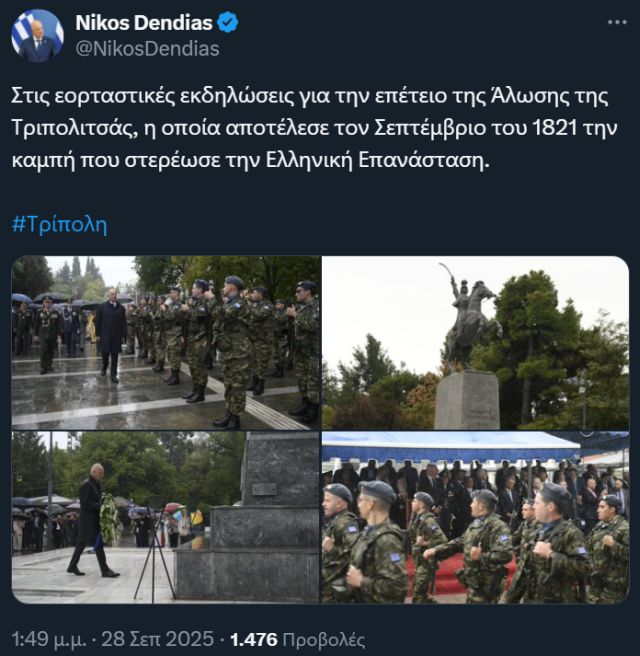
Task: Click the blue verified badge
Action: pos(228,23)
